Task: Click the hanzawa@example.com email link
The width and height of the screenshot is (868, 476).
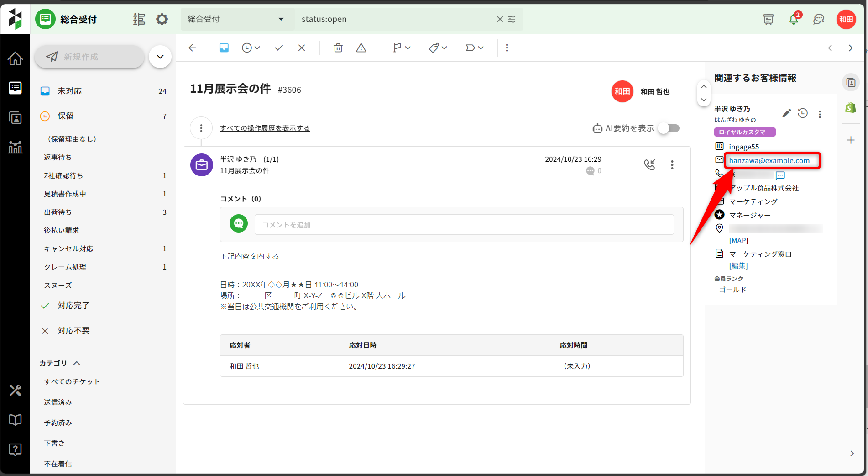Action: 769,161
